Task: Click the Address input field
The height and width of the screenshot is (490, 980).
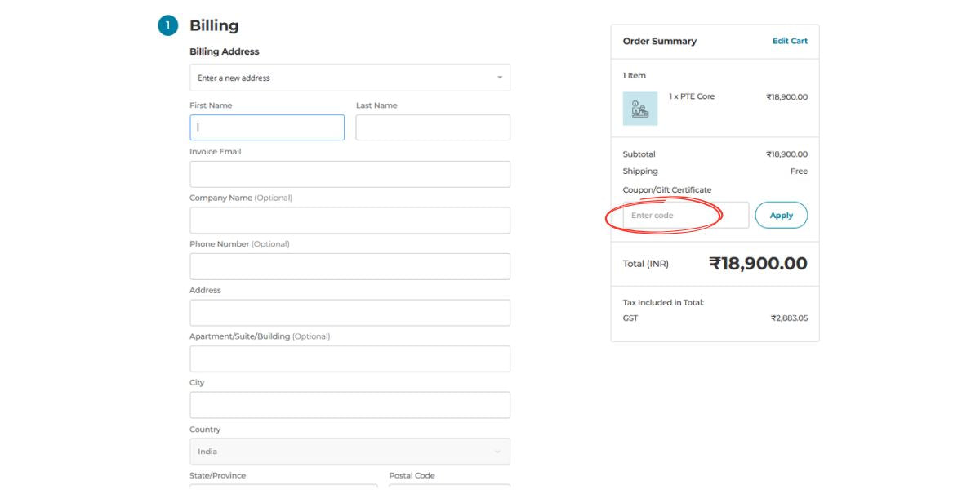Action: point(350,313)
